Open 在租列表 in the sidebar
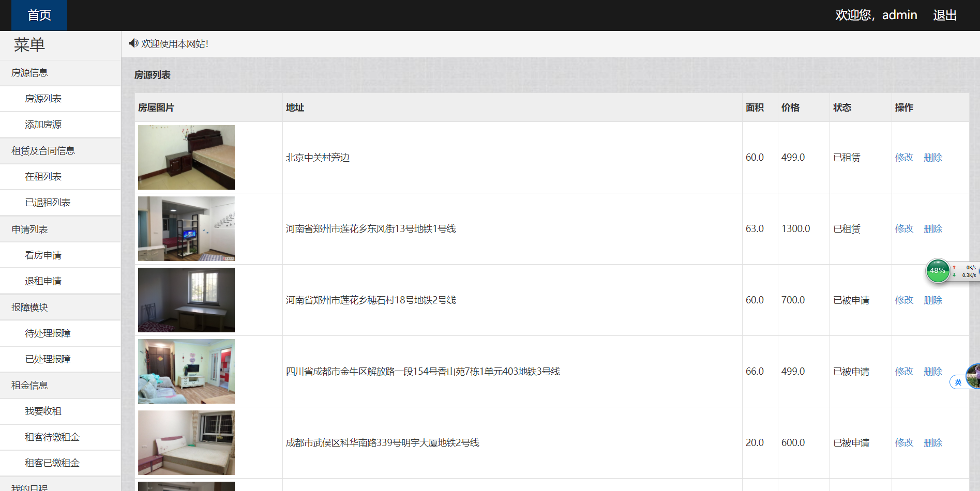This screenshot has width=980, height=491. click(x=61, y=177)
